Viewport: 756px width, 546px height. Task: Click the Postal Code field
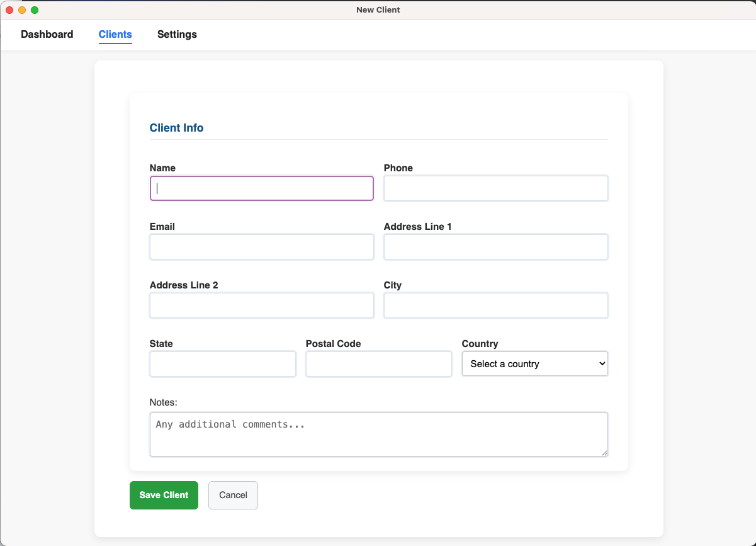coord(378,364)
